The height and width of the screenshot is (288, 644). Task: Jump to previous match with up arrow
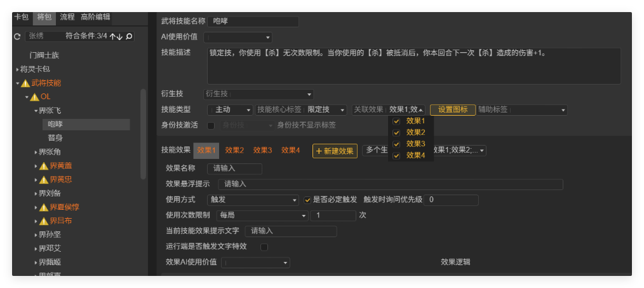coord(112,37)
